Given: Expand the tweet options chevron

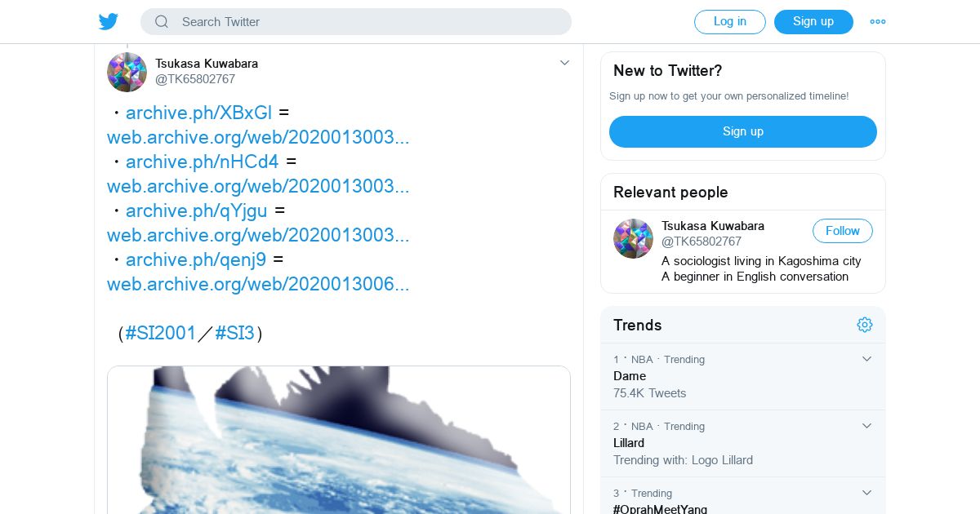Looking at the screenshot, I should pyautogui.click(x=564, y=63).
